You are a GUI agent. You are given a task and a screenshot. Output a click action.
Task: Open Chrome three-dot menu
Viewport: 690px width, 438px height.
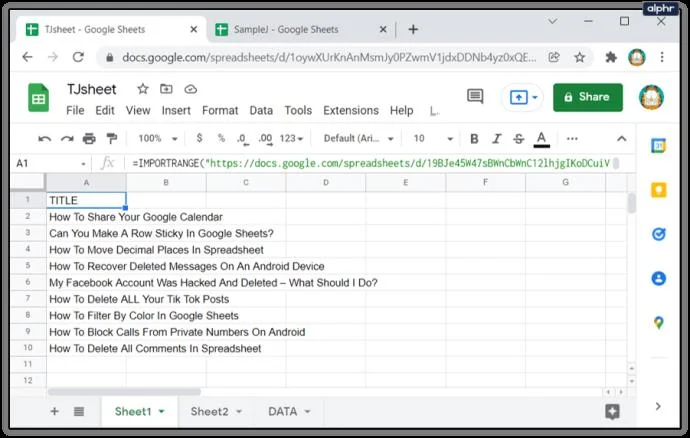tap(662, 57)
